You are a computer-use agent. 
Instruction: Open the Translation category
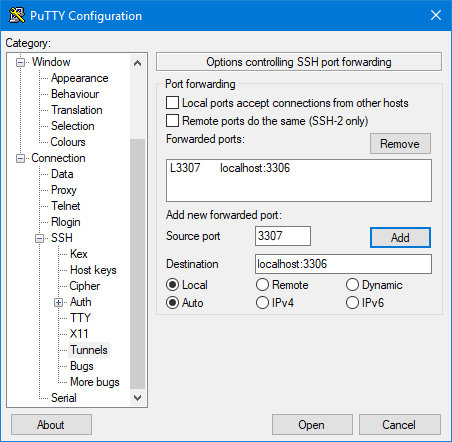[76, 110]
